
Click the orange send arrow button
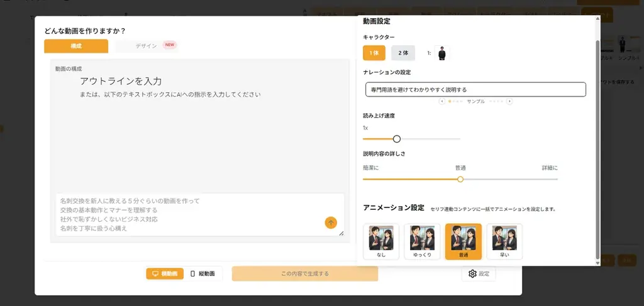(x=331, y=222)
